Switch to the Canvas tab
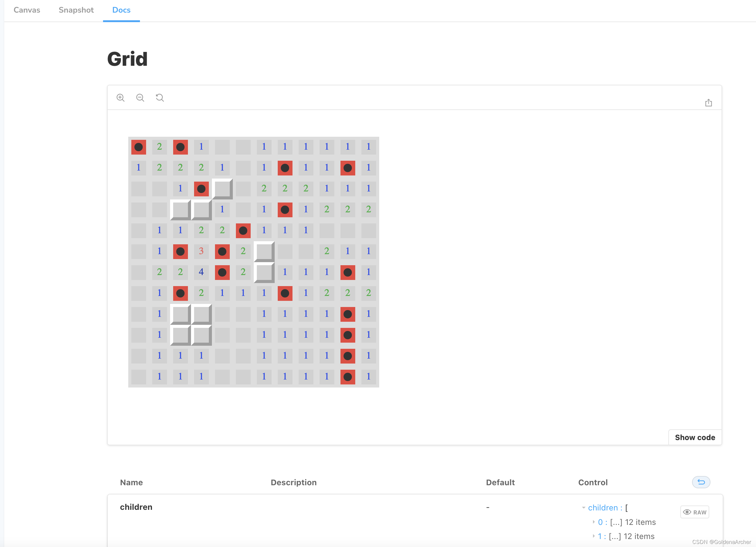The image size is (756, 547). click(x=27, y=10)
